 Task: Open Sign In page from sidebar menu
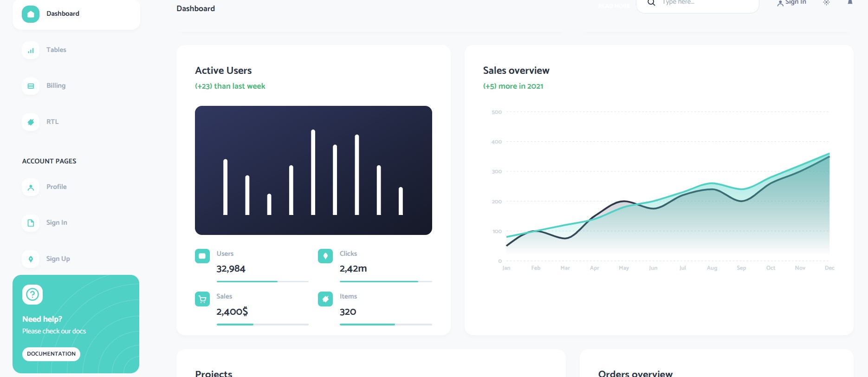coord(57,223)
